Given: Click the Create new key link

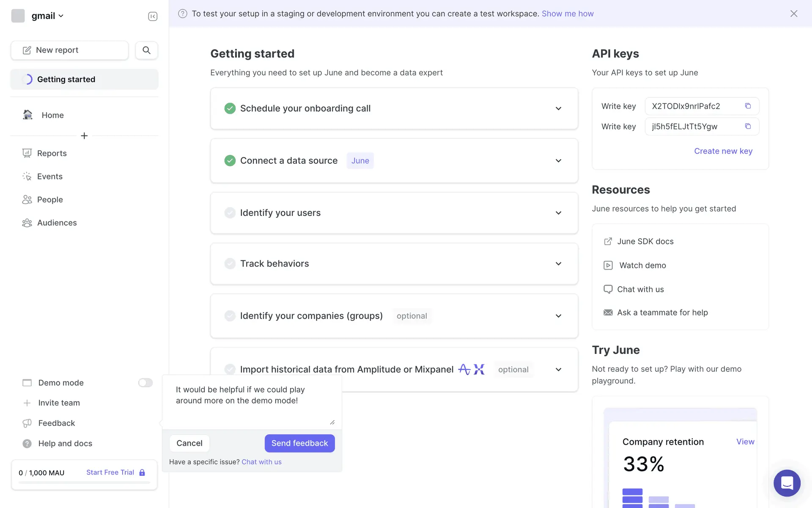Looking at the screenshot, I should point(723,151).
